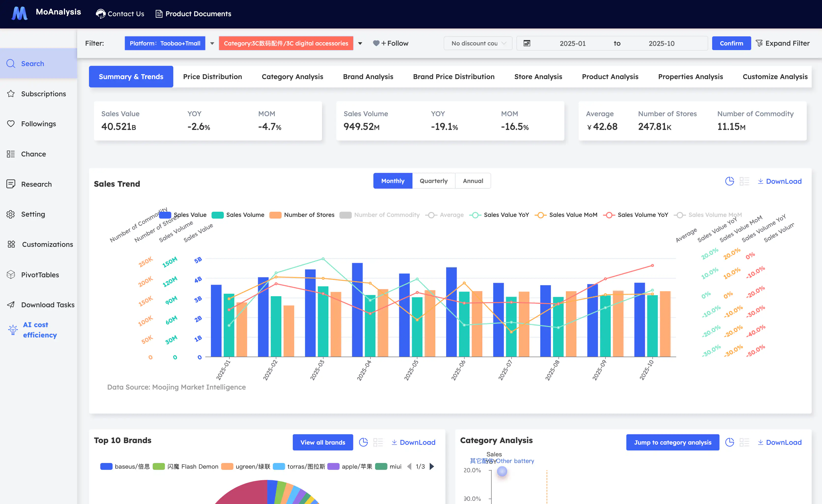The width and height of the screenshot is (822, 504).
Task: Open the No discount coupon dropdown
Action: tap(478, 43)
